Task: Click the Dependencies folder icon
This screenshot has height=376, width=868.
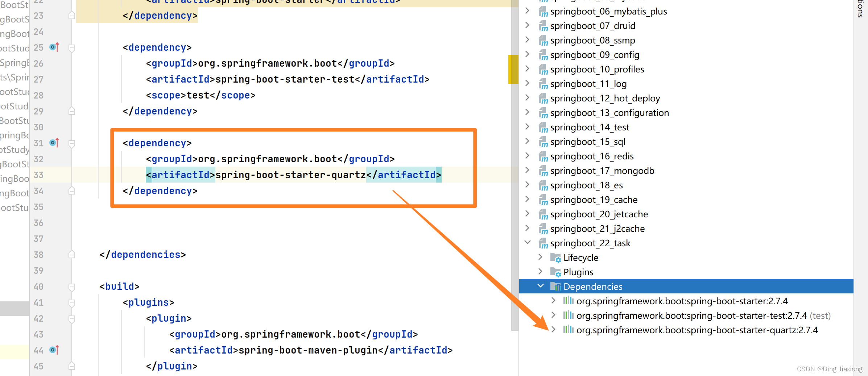Action: pos(555,287)
